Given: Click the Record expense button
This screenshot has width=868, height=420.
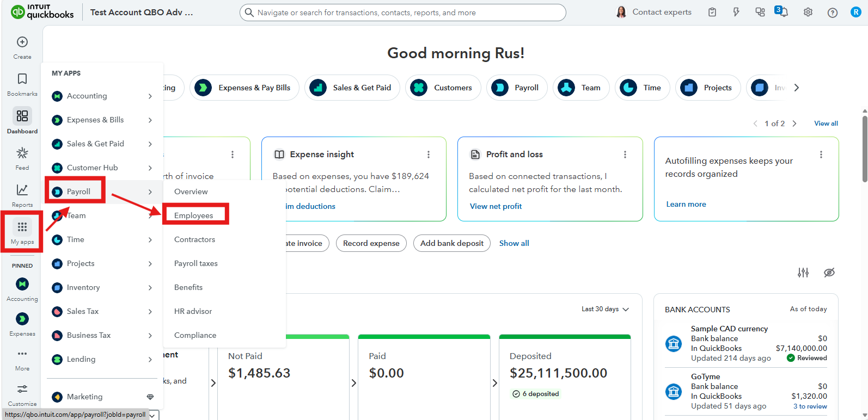Looking at the screenshot, I should [371, 243].
